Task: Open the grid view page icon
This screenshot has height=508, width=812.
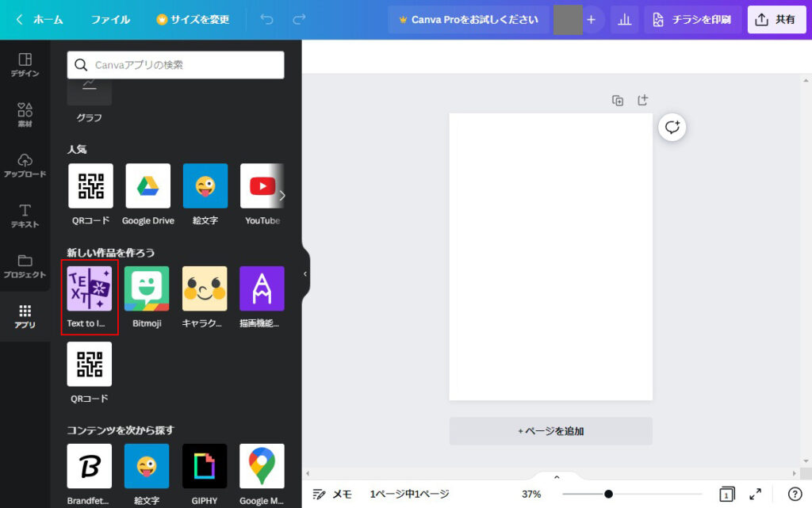Action: coord(726,494)
